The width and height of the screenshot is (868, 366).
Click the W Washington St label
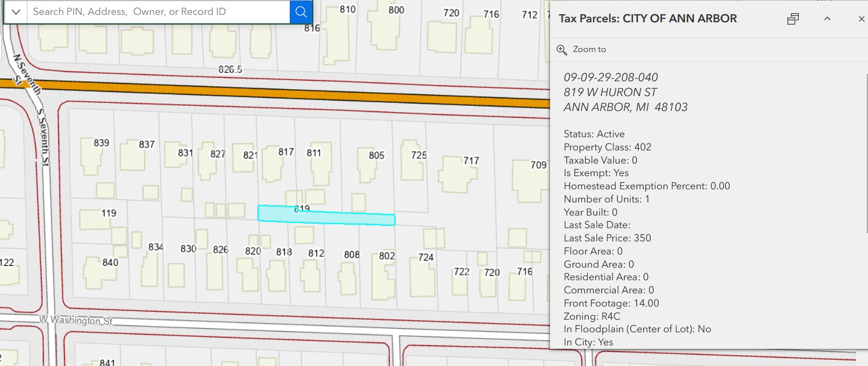pos(76,320)
